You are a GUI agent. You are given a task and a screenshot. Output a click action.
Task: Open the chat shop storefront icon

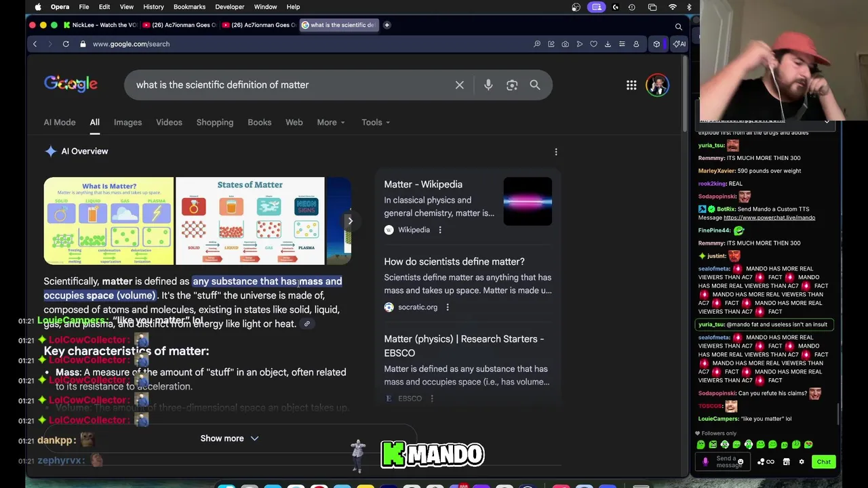point(787,462)
